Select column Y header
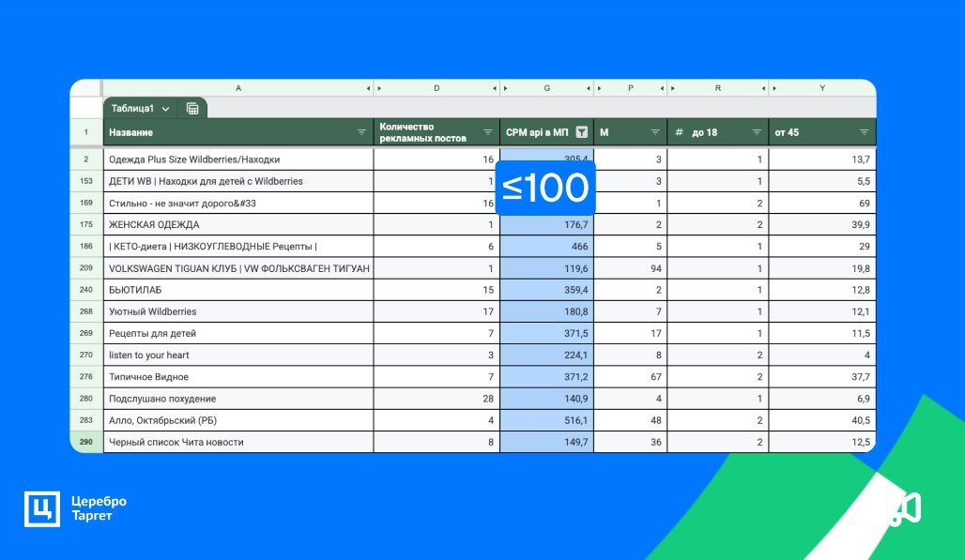This screenshot has width=965, height=560. click(822, 88)
